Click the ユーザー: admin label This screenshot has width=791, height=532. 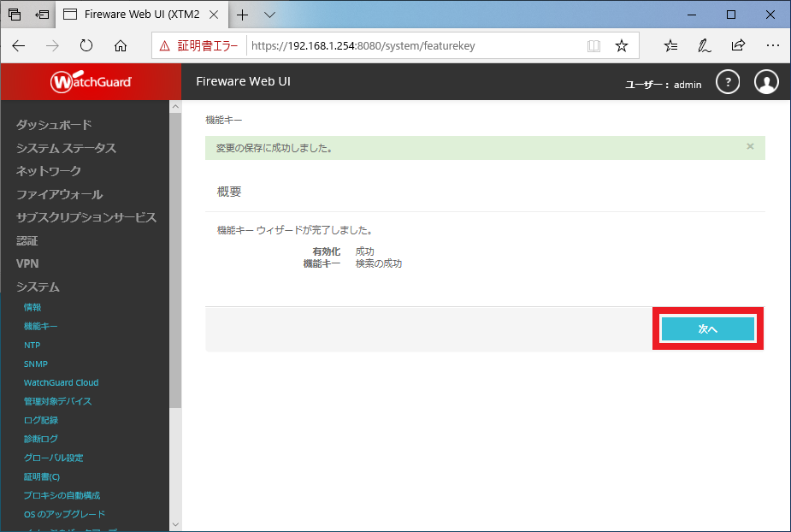[663, 85]
